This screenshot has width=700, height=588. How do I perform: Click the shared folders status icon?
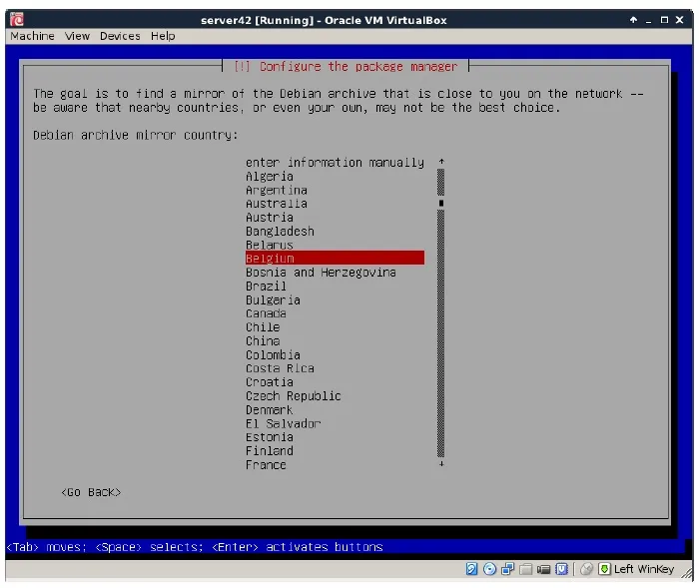tap(525, 569)
